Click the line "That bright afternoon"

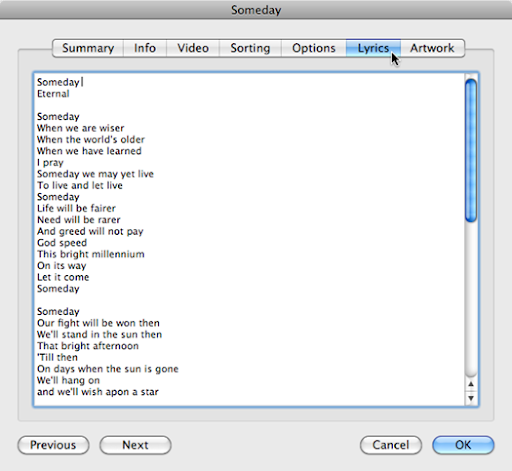click(x=88, y=346)
